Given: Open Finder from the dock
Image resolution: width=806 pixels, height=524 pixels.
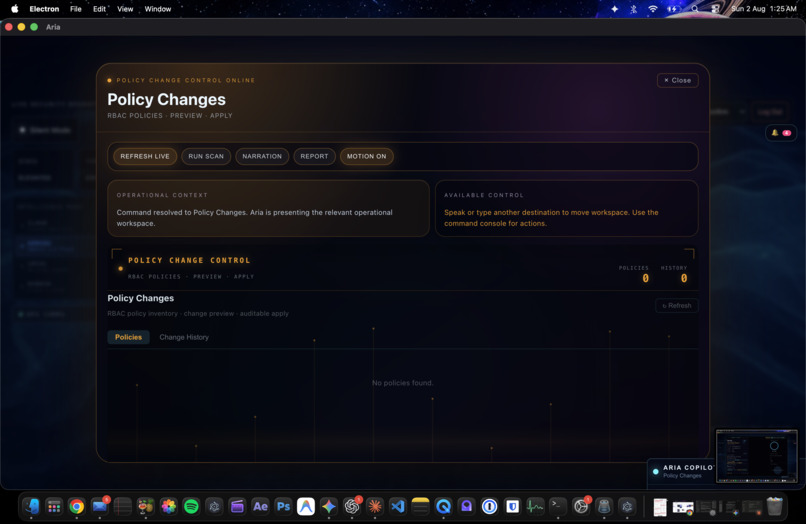Looking at the screenshot, I should 31,507.
